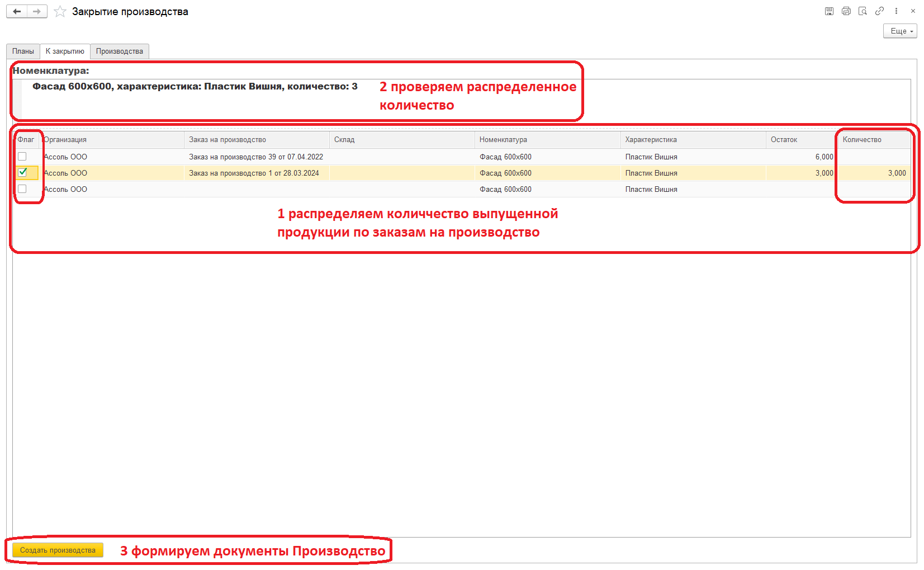Click Ассоль ООО in the order 39 row
The image size is (924, 570).
[x=65, y=157]
